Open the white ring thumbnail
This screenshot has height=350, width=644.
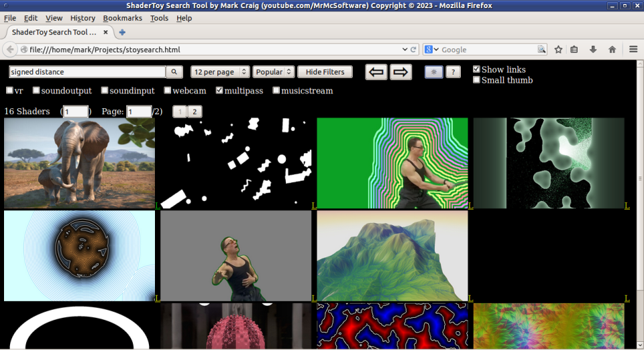(79, 326)
